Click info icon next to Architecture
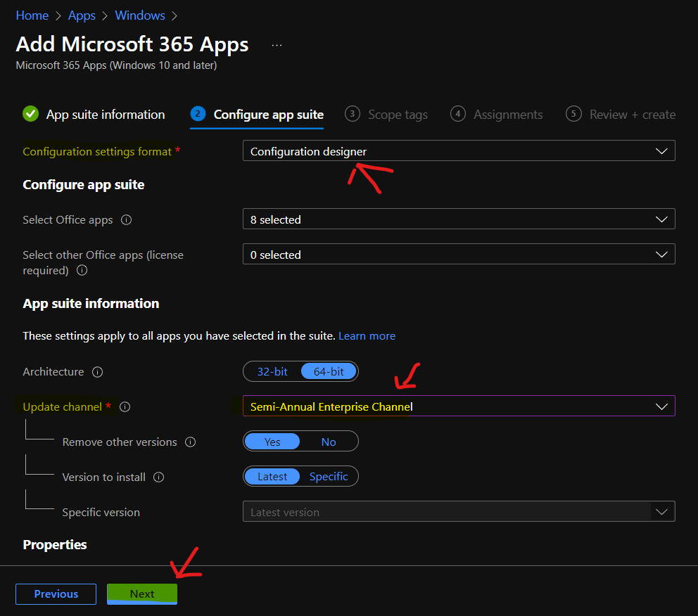Viewport: 698px width, 616px height. coord(98,372)
